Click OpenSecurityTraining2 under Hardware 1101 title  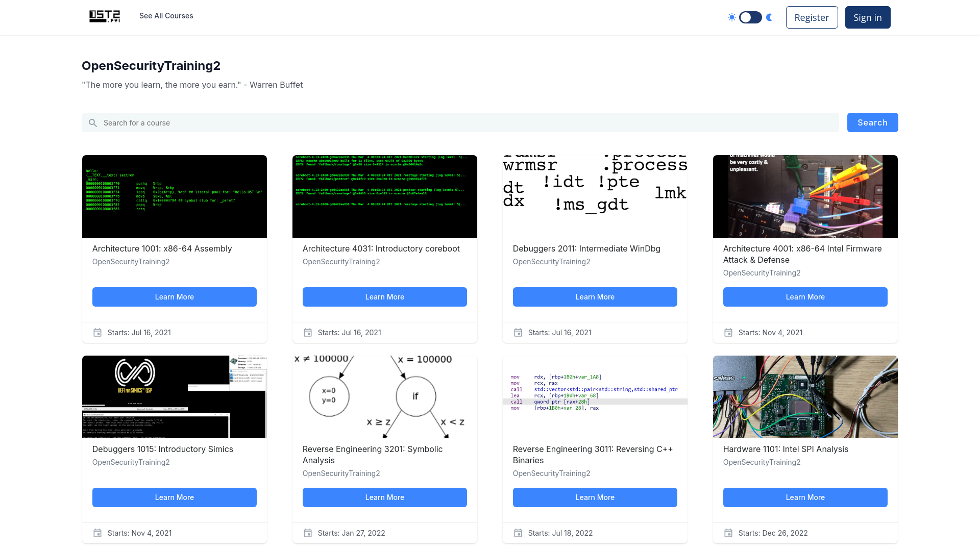coord(762,462)
